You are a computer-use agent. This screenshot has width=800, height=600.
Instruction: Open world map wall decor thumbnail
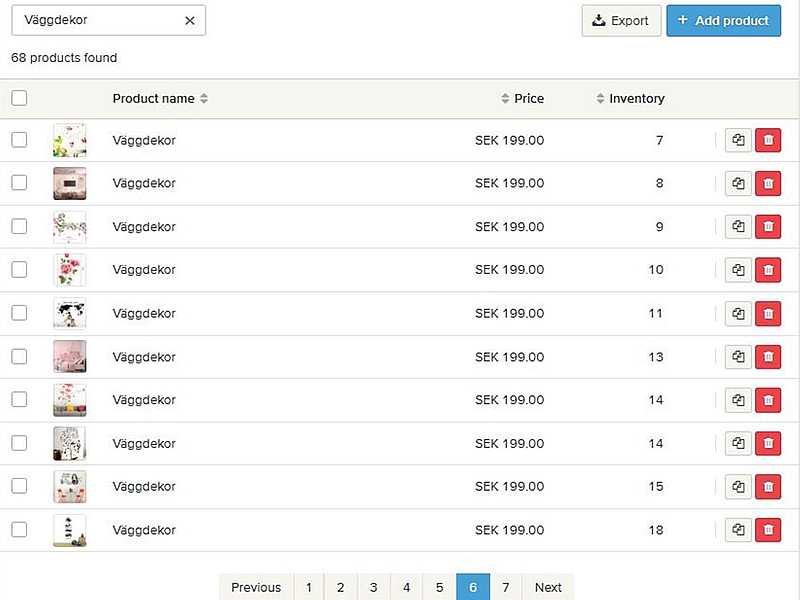[x=70, y=313]
